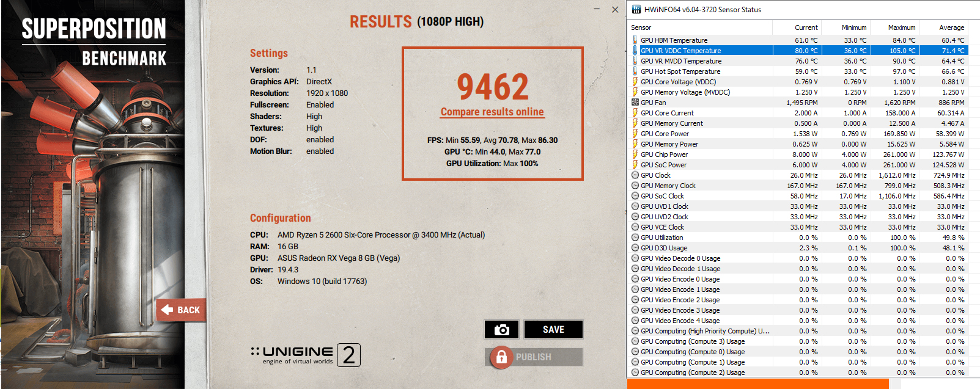Click the BACK button label
The image size is (980, 389).
(x=188, y=310)
